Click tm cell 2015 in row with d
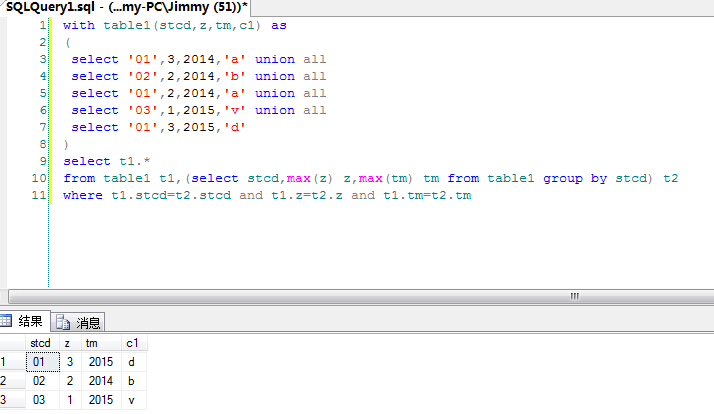The height and width of the screenshot is (414, 714). pos(101,362)
